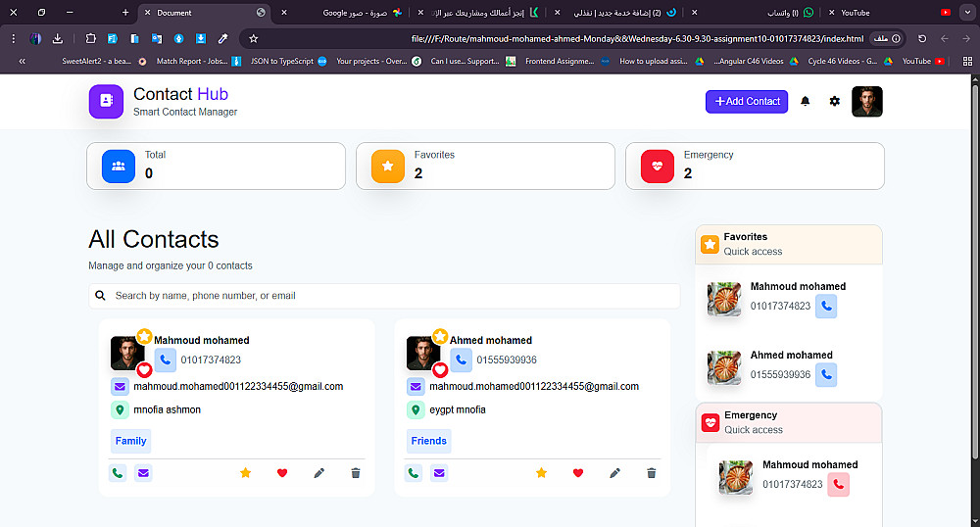980x527 pixels.
Task: Select the Friends tag on Ahmed's card
Action: pos(429,441)
